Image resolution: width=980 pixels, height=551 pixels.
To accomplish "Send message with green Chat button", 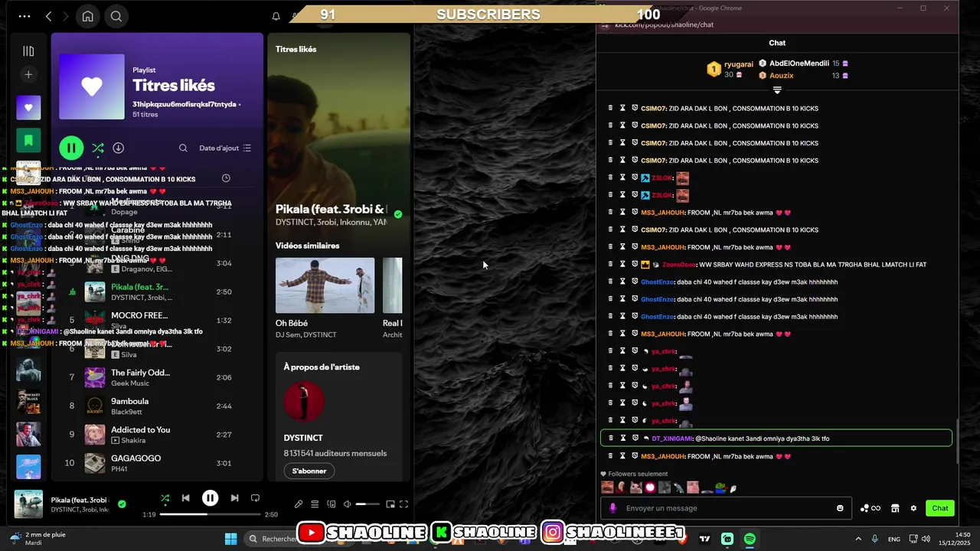I will point(940,508).
